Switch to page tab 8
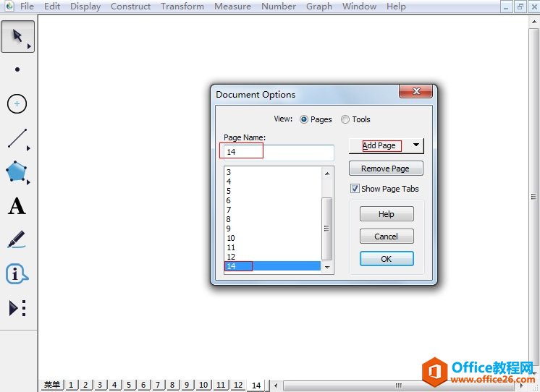Image resolution: width=540 pixels, height=392 pixels. tap(172, 385)
